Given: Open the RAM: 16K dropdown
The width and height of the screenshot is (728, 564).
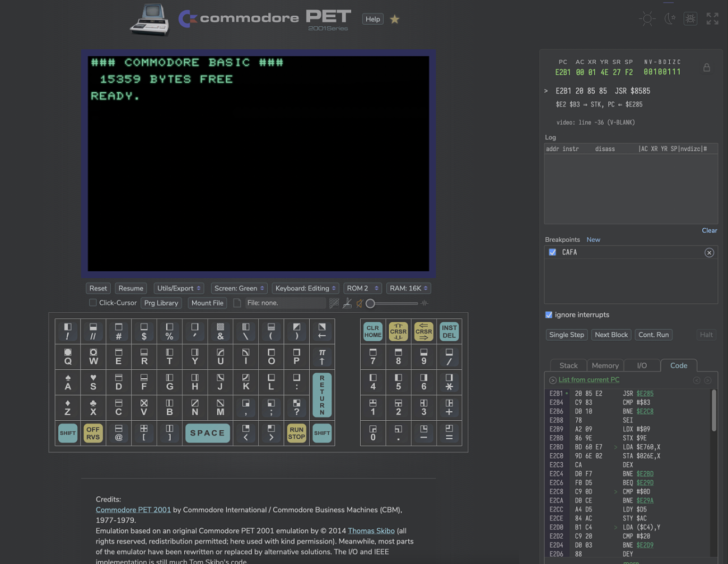Looking at the screenshot, I should coord(409,288).
